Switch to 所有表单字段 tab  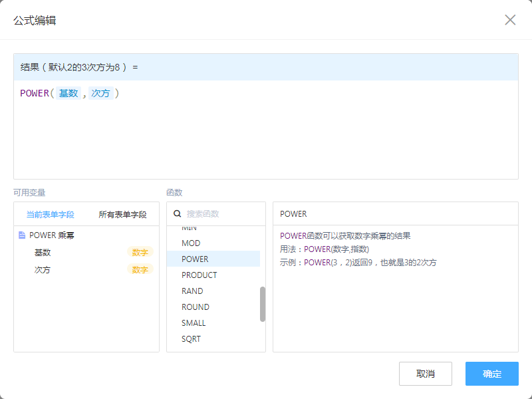[122, 215]
